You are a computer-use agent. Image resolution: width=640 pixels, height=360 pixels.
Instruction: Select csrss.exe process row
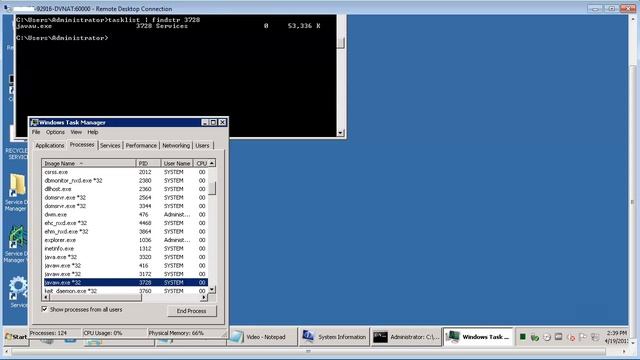pyautogui.click(x=125, y=172)
